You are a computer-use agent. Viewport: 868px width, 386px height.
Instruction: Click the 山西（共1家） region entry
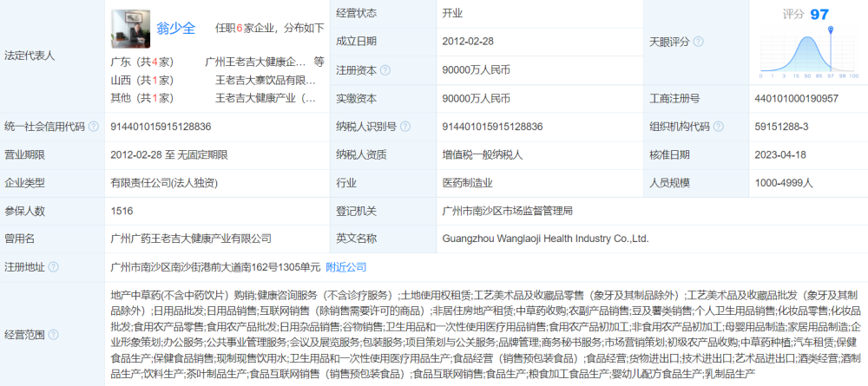pyautogui.click(x=142, y=80)
